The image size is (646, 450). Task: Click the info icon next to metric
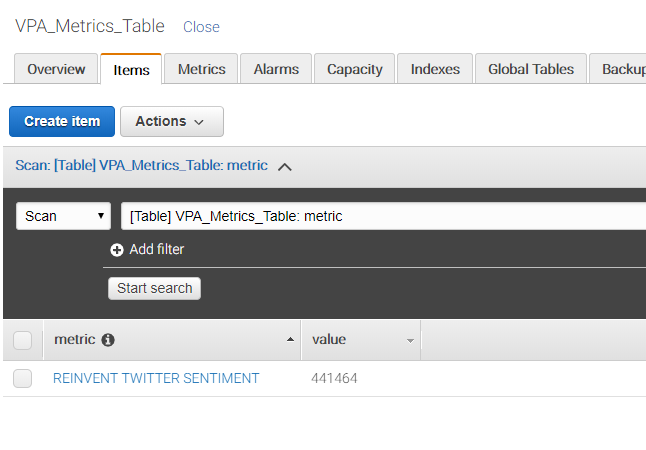point(108,340)
